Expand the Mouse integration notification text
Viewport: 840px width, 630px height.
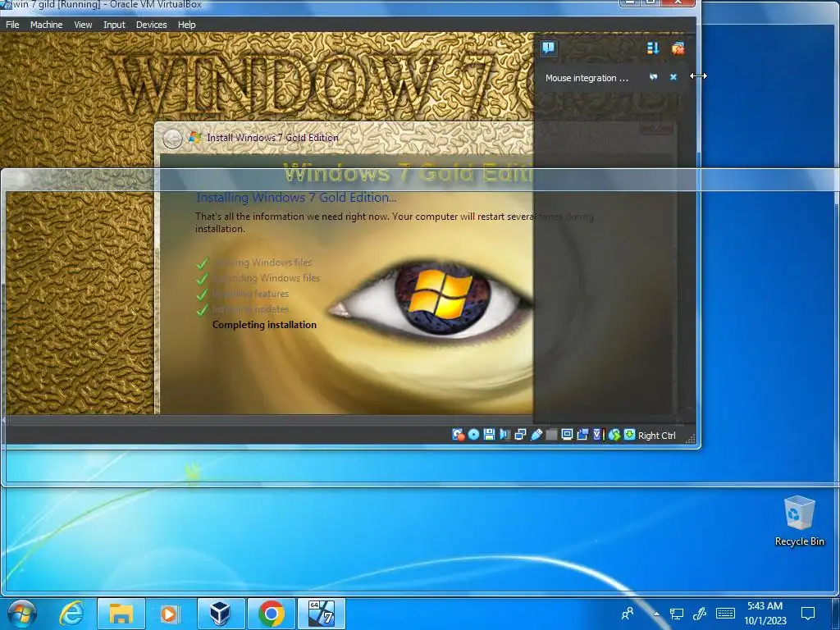[x=587, y=78]
